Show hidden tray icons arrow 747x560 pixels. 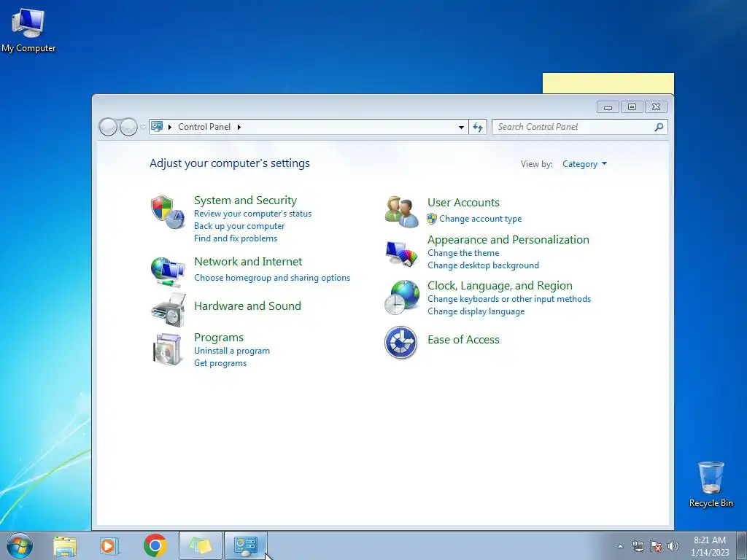(x=620, y=546)
